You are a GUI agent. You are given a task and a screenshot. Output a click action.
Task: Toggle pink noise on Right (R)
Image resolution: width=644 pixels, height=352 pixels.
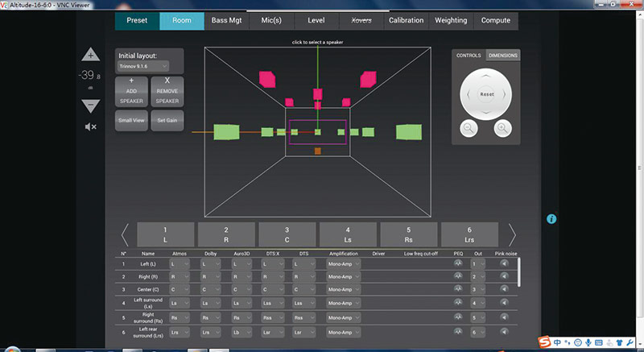(x=505, y=276)
